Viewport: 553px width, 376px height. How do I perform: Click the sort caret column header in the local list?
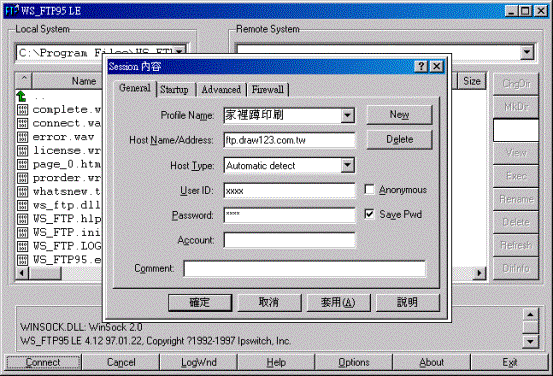[x=24, y=81]
